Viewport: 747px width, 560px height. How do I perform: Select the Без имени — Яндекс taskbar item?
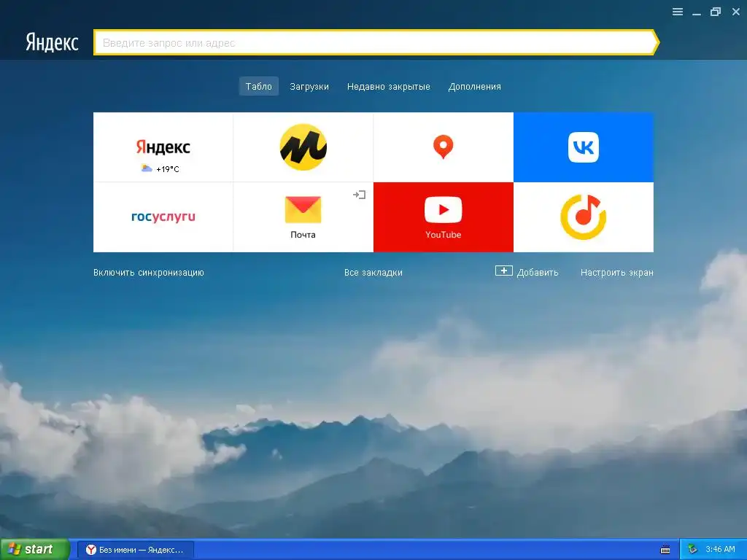135,550
